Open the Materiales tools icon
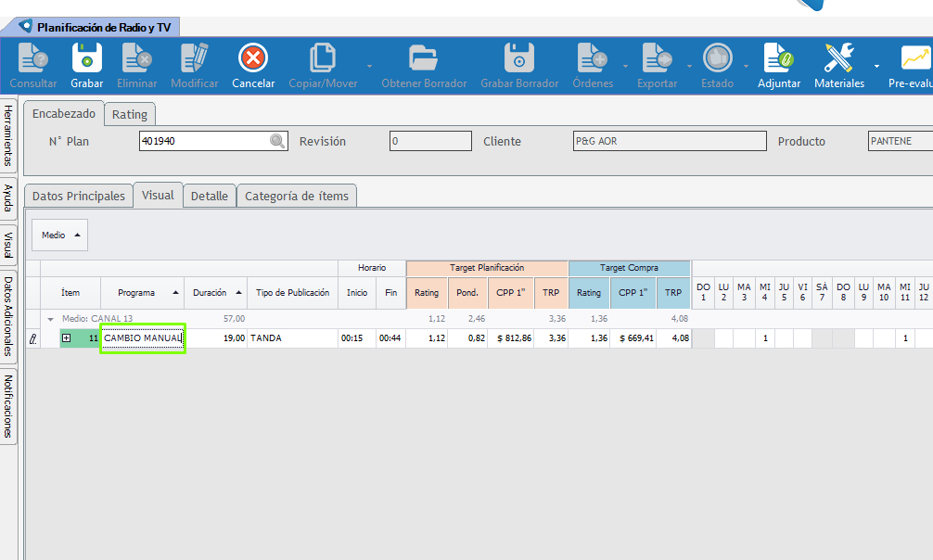The width and height of the screenshot is (933, 560). point(838,58)
